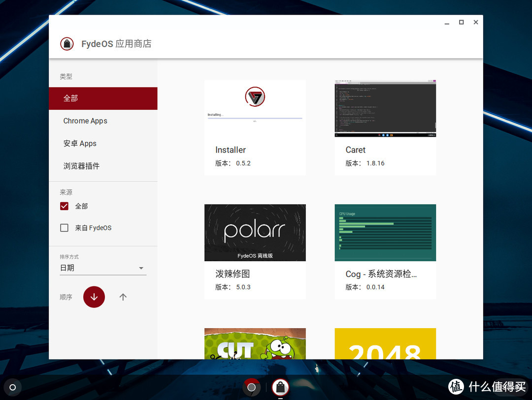
Task: Open the 浏览器插件 section
Action: click(81, 166)
